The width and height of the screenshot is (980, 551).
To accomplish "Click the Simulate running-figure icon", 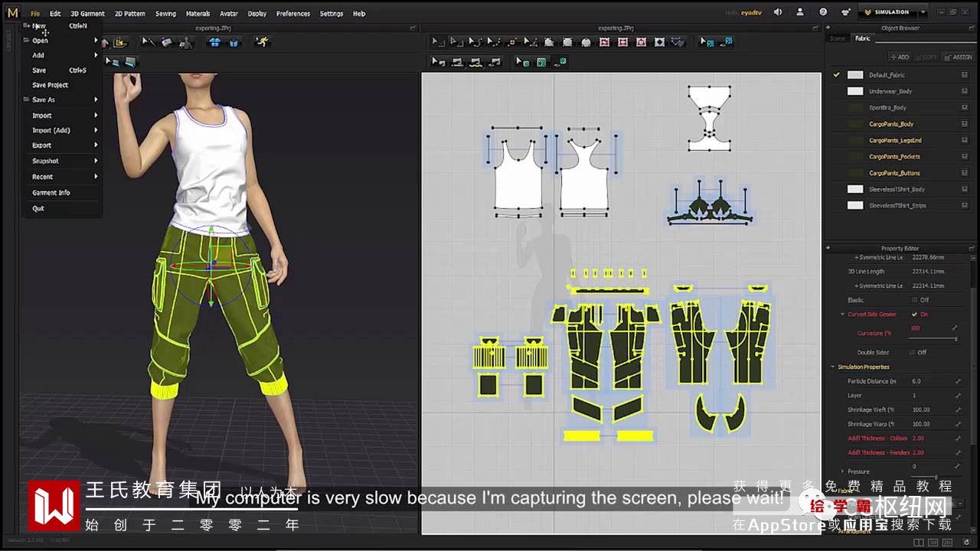I will click(263, 42).
